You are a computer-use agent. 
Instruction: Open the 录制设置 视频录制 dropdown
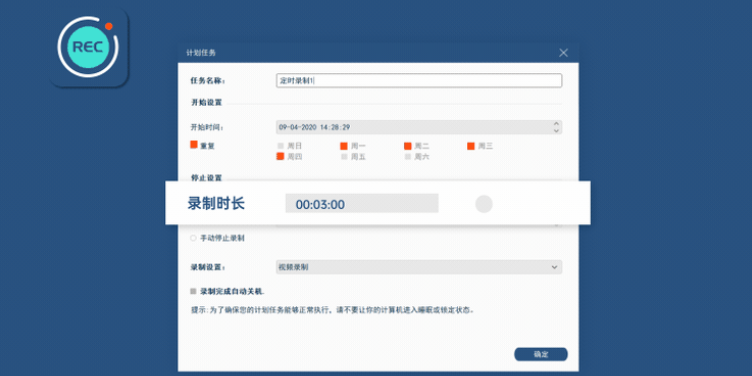click(419, 267)
